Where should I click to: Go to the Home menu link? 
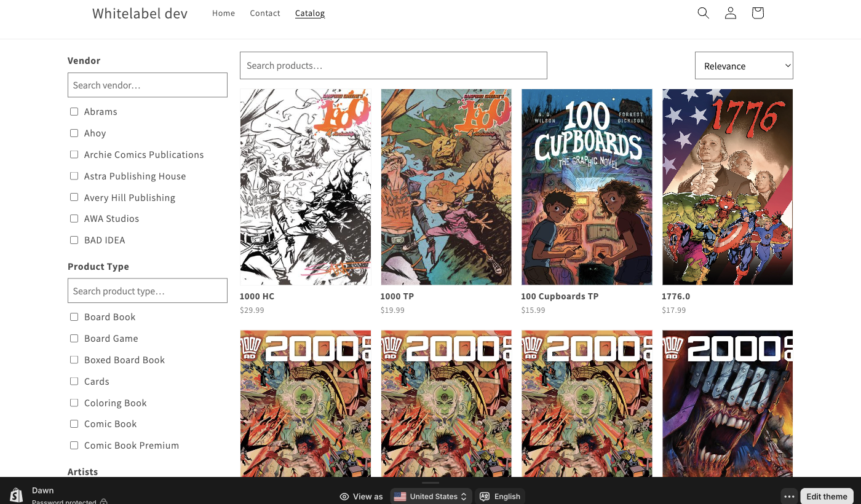coord(223,13)
